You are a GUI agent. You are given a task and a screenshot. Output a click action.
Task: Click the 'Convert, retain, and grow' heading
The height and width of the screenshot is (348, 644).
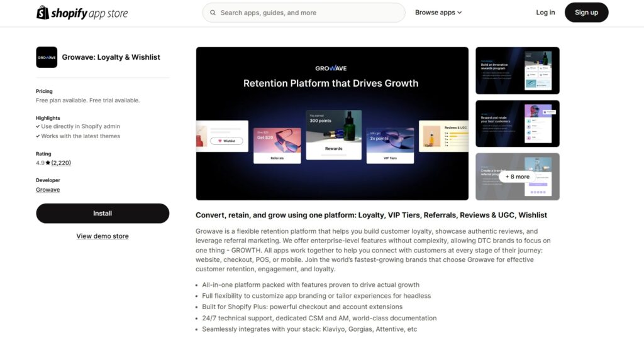(x=371, y=215)
